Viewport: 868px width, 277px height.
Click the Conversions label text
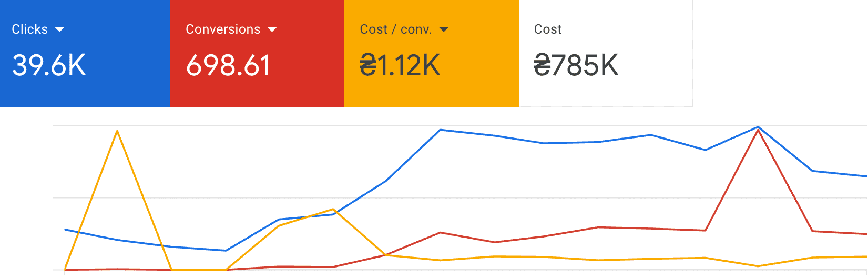click(223, 29)
